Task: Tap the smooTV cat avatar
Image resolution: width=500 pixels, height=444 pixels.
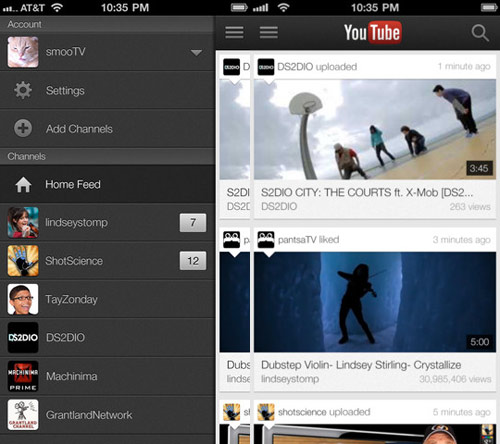Action: (x=23, y=52)
